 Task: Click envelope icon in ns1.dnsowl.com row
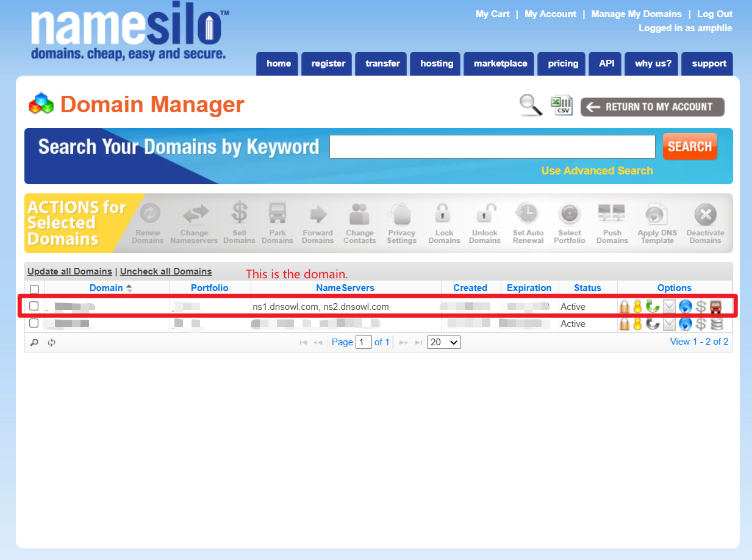(x=669, y=306)
